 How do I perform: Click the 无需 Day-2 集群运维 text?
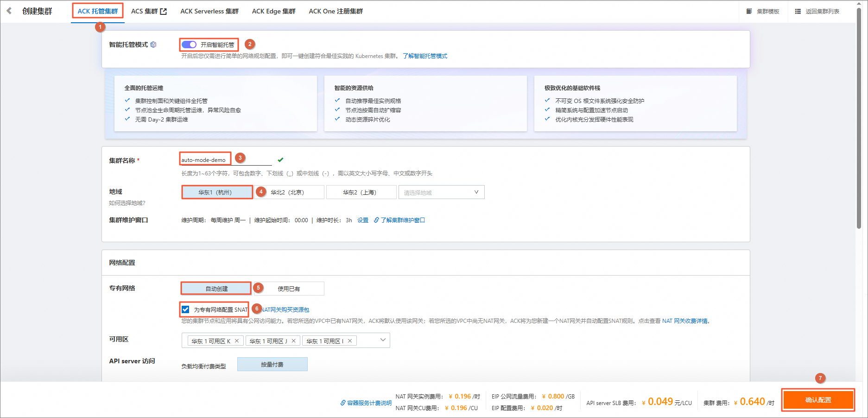point(161,119)
